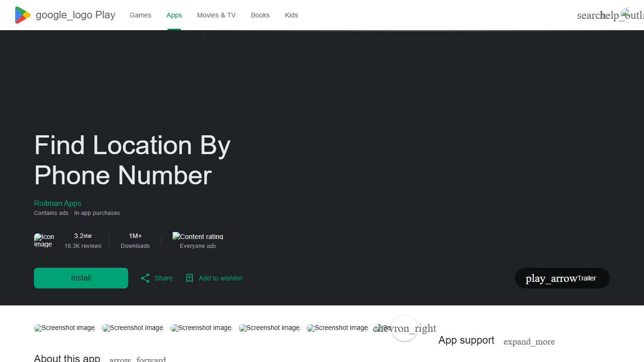This screenshot has width=644, height=362.
Task: Click chevron_right to see more screenshots
Action: pyautogui.click(x=404, y=328)
